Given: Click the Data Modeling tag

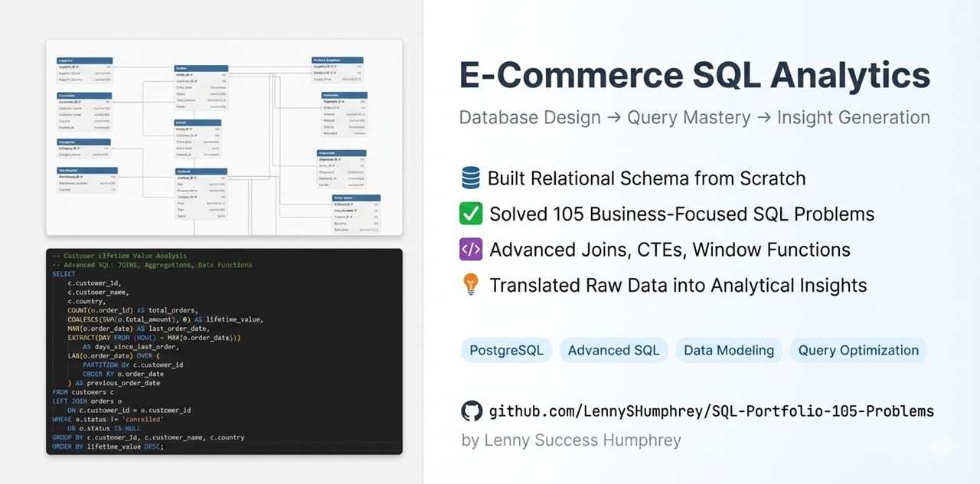Looking at the screenshot, I should pyautogui.click(x=728, y=350).
